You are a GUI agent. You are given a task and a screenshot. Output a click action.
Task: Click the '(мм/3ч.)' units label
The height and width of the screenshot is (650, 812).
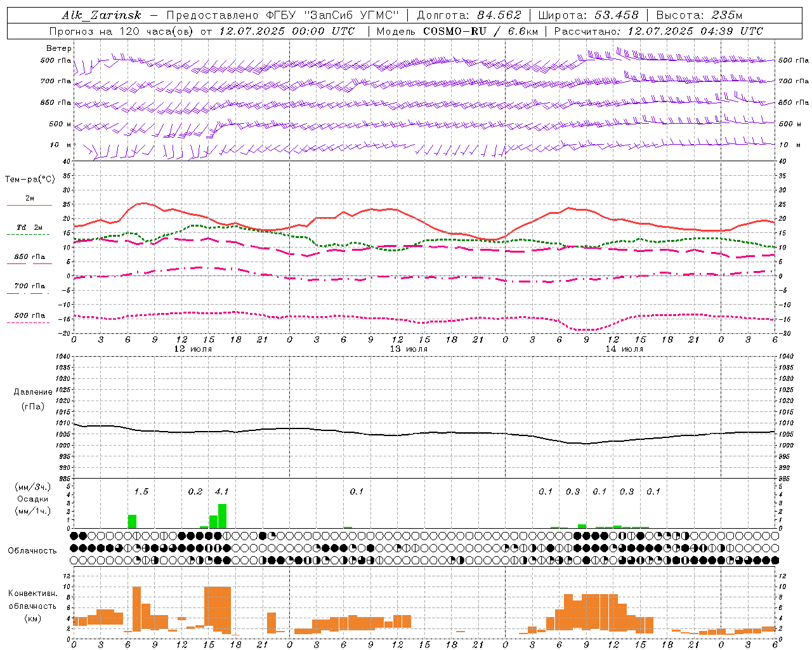tap(33, 487)
